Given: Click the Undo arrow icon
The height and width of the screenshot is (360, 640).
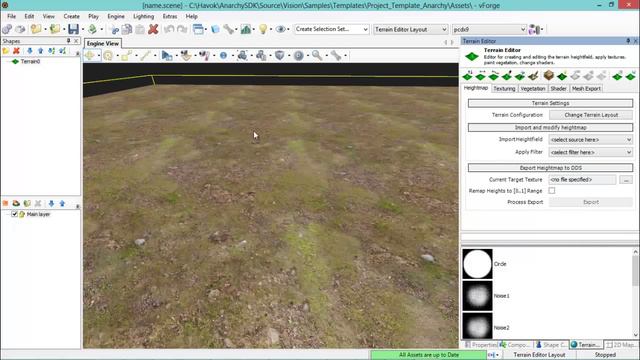Looking at the screenshot, I should point(169,29).
